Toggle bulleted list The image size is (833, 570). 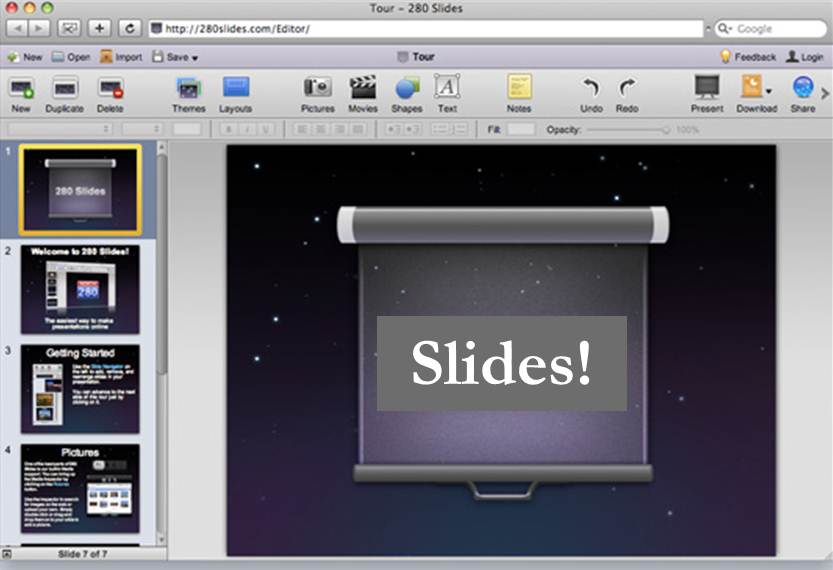(440, 129)
